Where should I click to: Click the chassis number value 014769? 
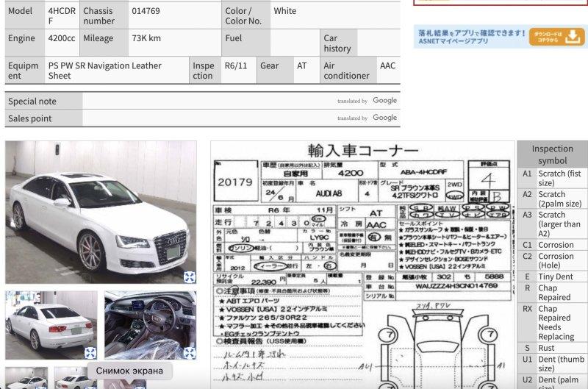tap(146, 12)
